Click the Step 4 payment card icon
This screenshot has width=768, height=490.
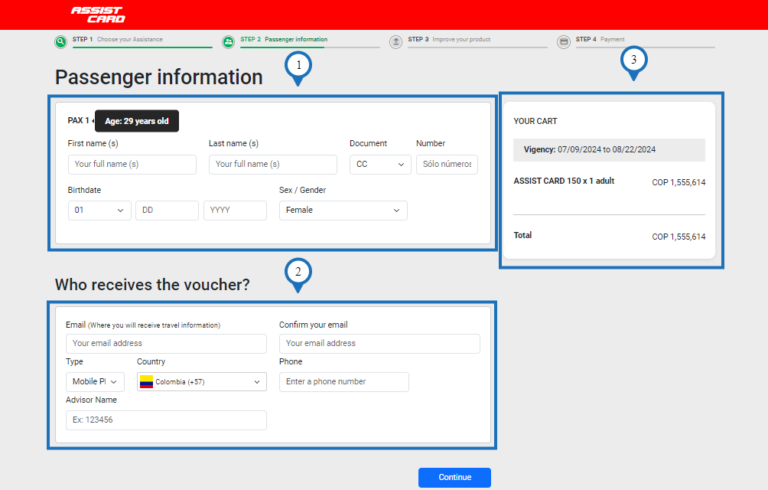[564, 42]
